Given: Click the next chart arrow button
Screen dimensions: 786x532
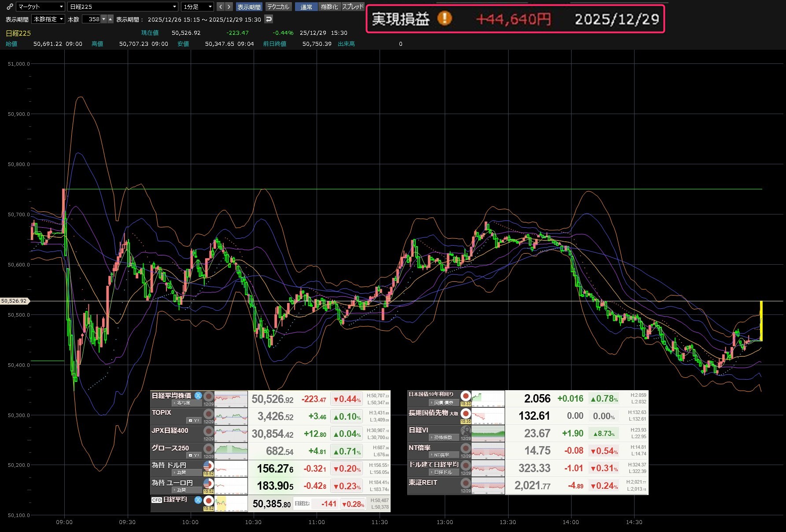Looking at the screenshot, I should 229,7.
